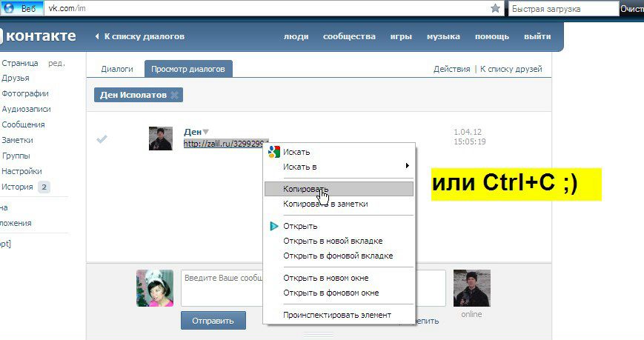Viewport: 644px width, 340px height.
Task: Choose Открыть from the context menu
Action: coord(339,226)
